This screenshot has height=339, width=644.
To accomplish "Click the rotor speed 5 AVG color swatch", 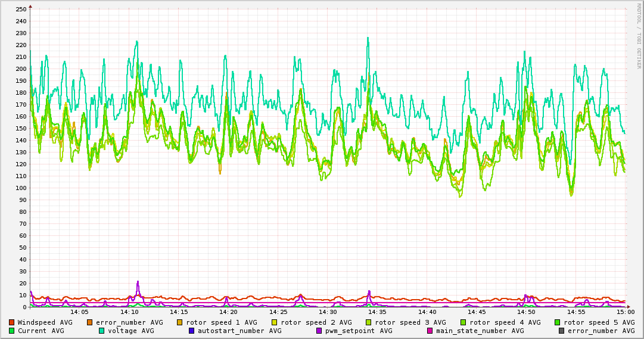I will 558,322.
